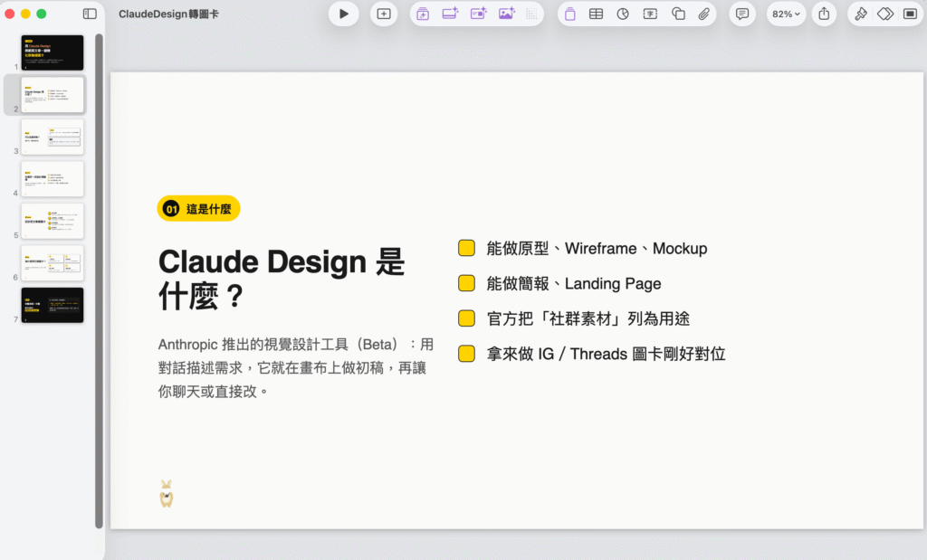Click bullet text '能做原型、Wireframe、Mockup'

pos(597,248)
